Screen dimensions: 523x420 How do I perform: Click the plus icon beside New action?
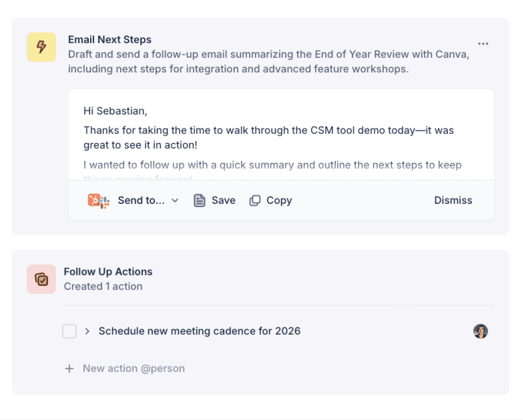69,369
